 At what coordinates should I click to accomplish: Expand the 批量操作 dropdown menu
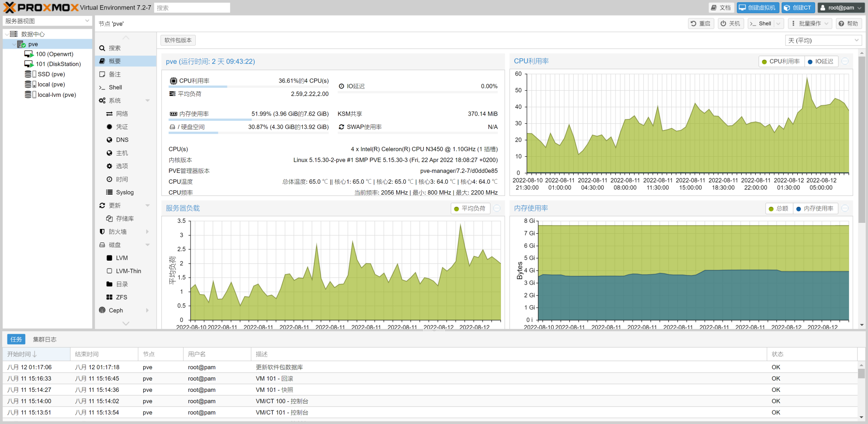pos(809,23)
